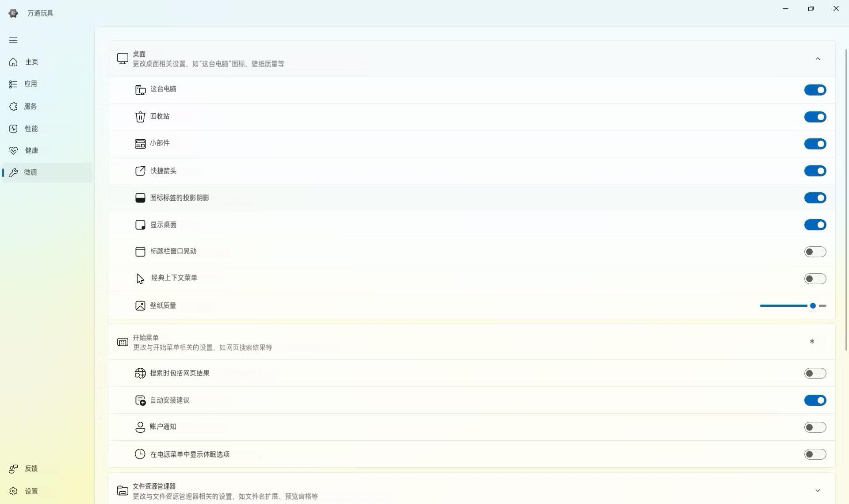
Task: Open the 主页 page in the sidebar
Action: (x=31, y=62)
